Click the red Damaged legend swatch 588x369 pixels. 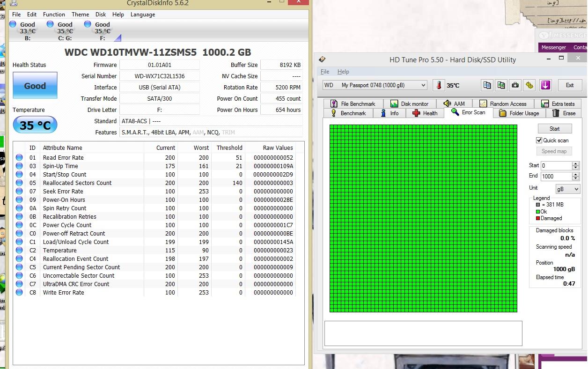[538, 218]
